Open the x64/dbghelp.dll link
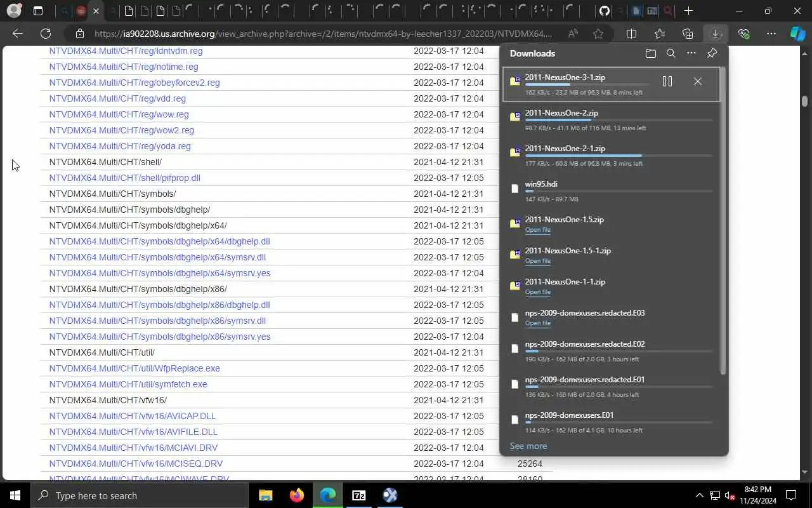The image size is (812, 508). pyautogui.click(x=160, y=241)
